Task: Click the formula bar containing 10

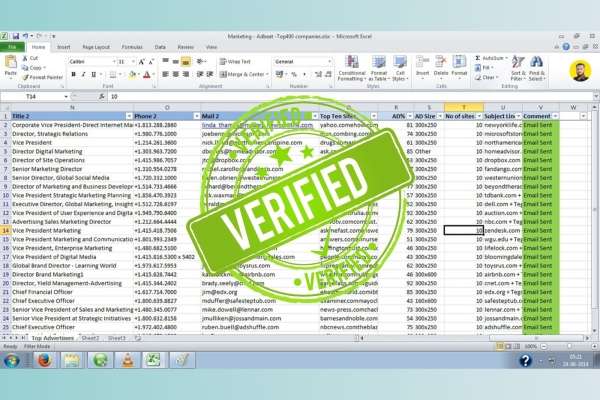Action: click(351, 97)
